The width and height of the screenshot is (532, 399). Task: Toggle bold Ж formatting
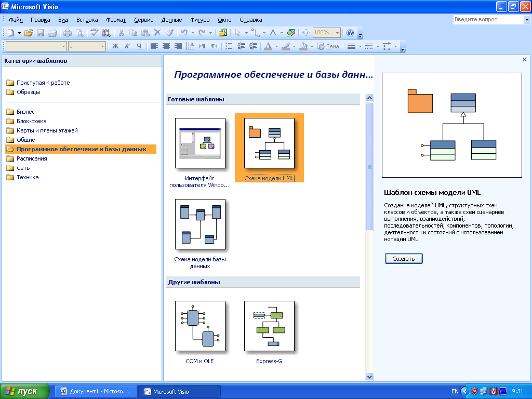tap(115, 46)
